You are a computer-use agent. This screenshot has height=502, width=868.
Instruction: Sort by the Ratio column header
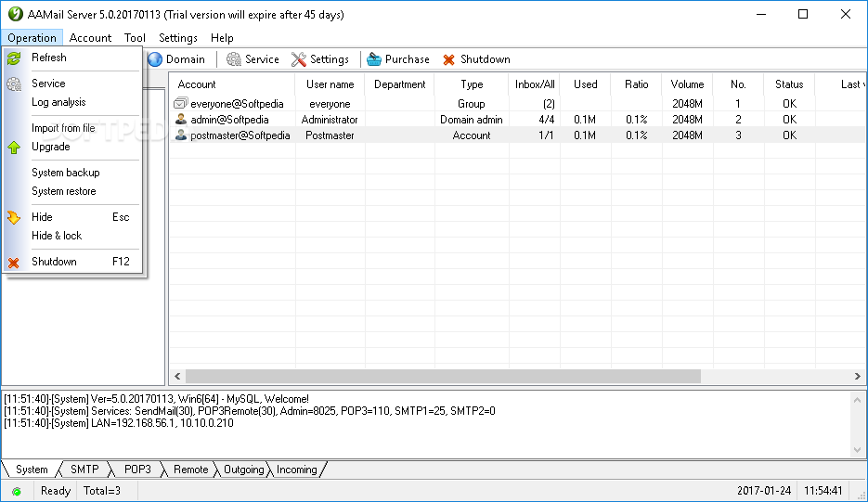637,84
